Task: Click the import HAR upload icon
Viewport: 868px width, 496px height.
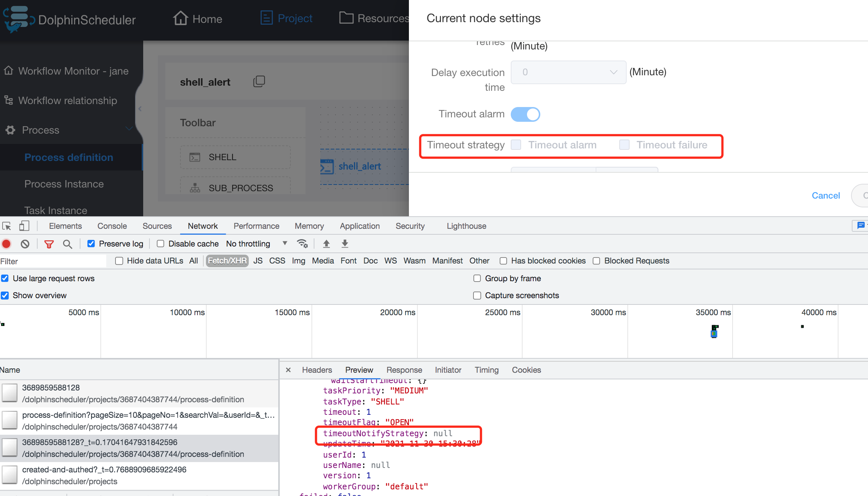Action: pos(326,244)
